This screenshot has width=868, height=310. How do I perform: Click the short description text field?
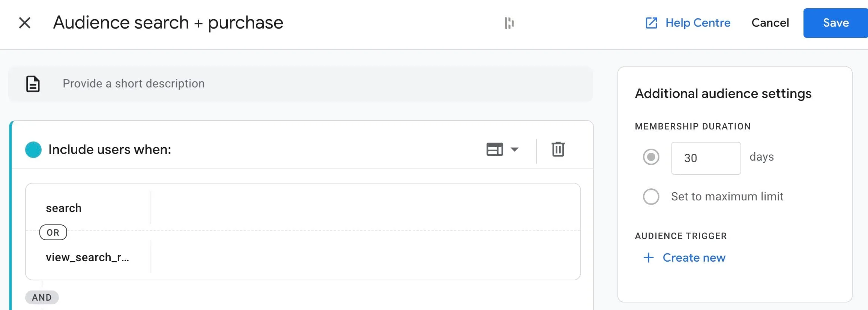(x=300, y=84)
